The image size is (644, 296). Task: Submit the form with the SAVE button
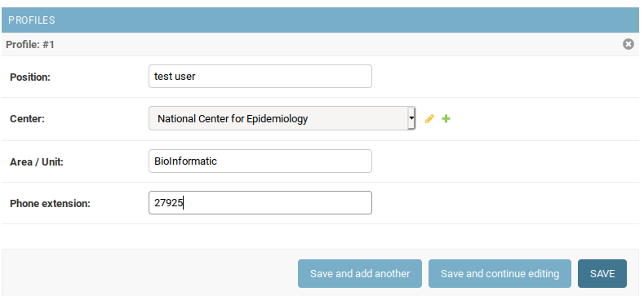[602, 273]
